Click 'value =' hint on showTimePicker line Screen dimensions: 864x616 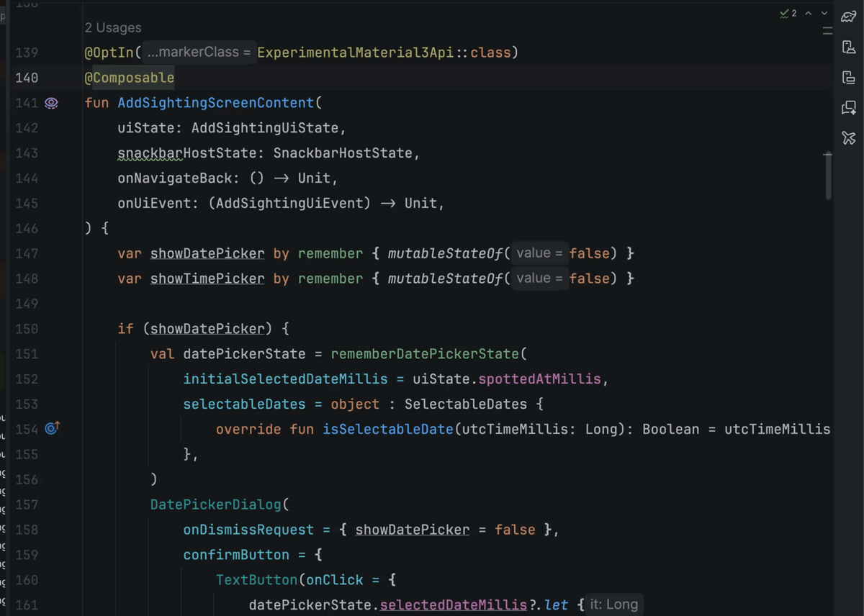click(x=539, y=278)
